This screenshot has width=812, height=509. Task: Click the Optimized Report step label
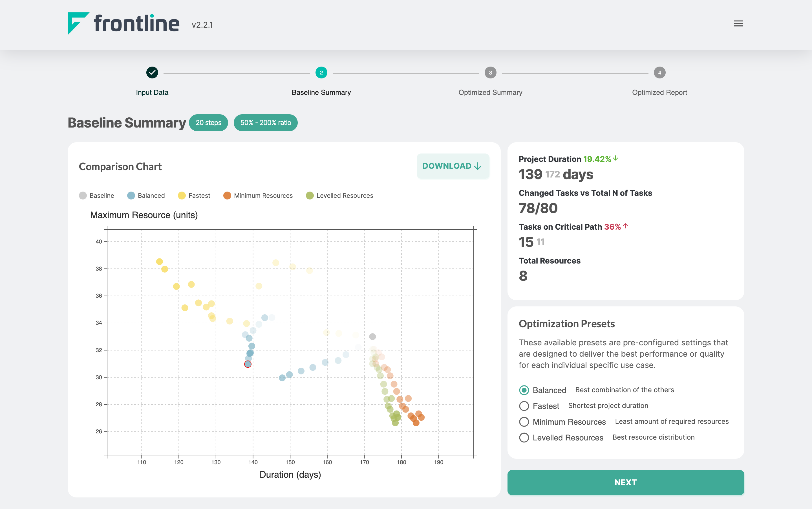(x=659, y=92)
